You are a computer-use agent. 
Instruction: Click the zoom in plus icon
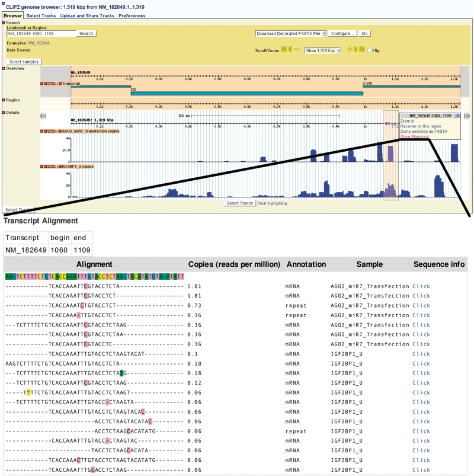point(350,50)
